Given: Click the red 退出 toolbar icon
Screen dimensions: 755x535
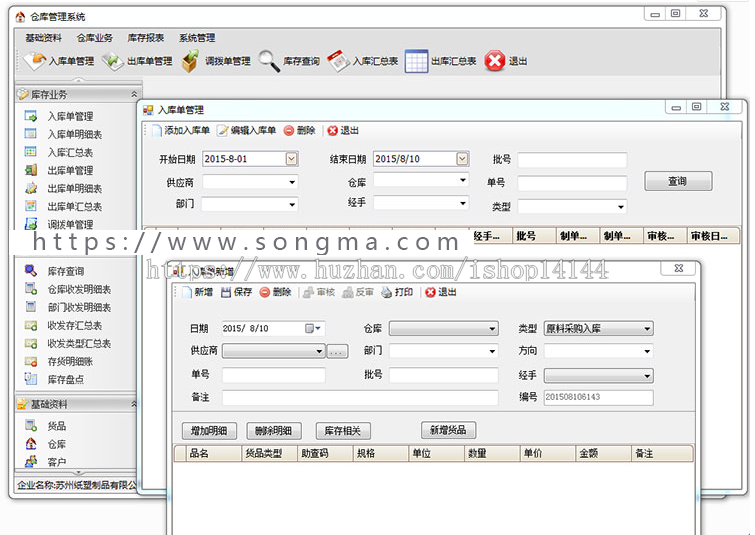Looking at the screenshot, I should click(x=495, y=61).
